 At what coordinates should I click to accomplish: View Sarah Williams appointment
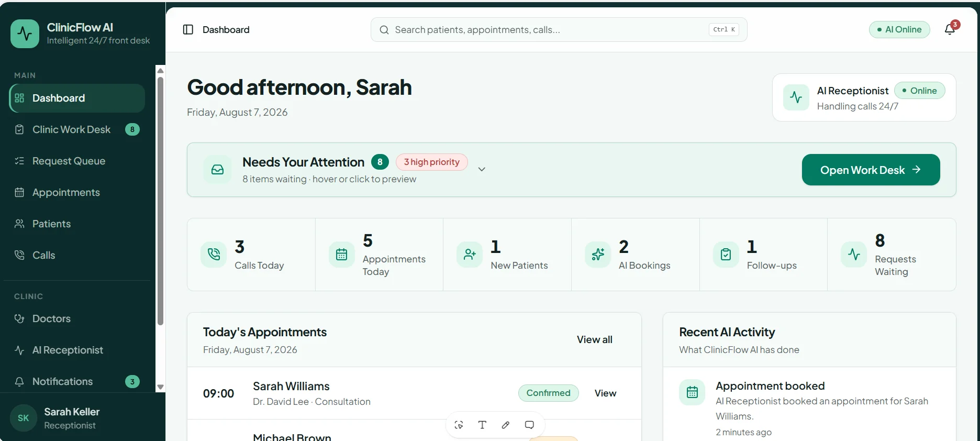(x=605, y=393)
